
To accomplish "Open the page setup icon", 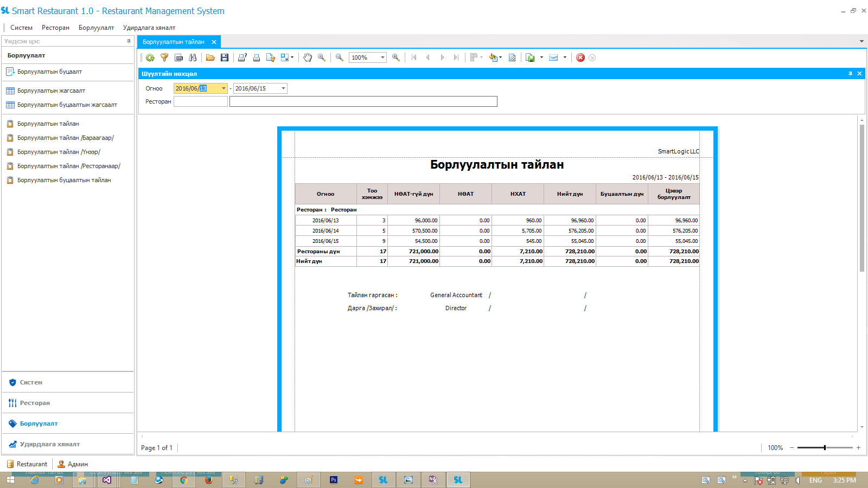I will click(x=271, y=57).
